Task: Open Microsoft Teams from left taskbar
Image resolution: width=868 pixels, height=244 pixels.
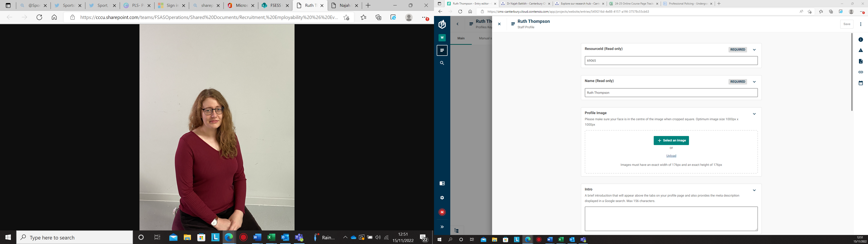Action: [x=299, y=238]
